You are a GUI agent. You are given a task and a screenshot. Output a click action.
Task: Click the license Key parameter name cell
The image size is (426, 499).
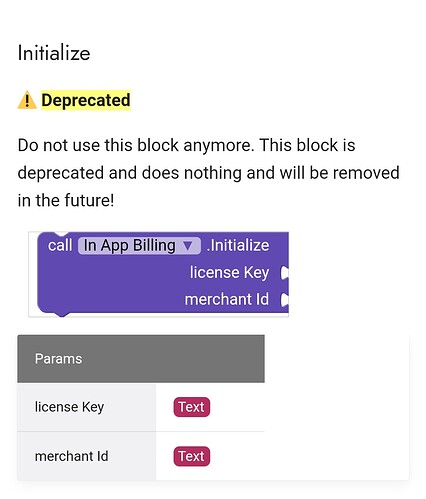click(x=87, y=407)
